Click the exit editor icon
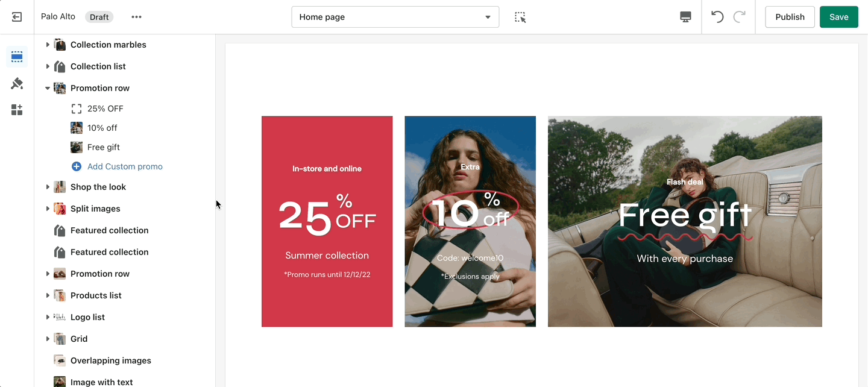Screen dimensions: 868x387 click(17, 17)
